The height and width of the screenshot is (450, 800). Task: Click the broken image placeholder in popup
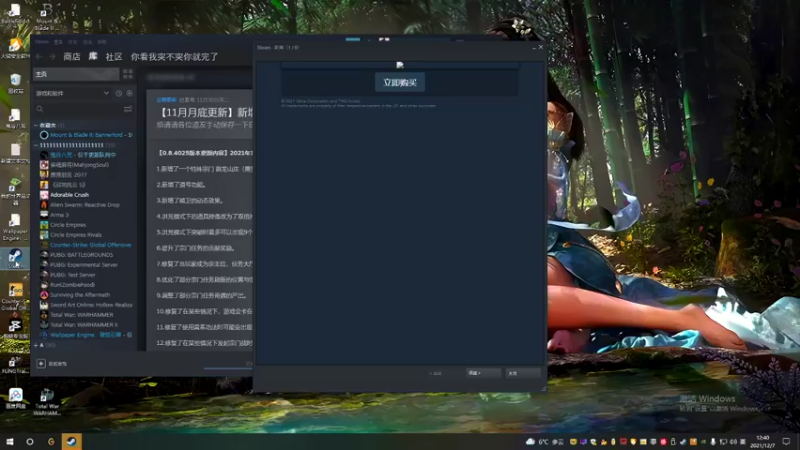tap(400, 65)
